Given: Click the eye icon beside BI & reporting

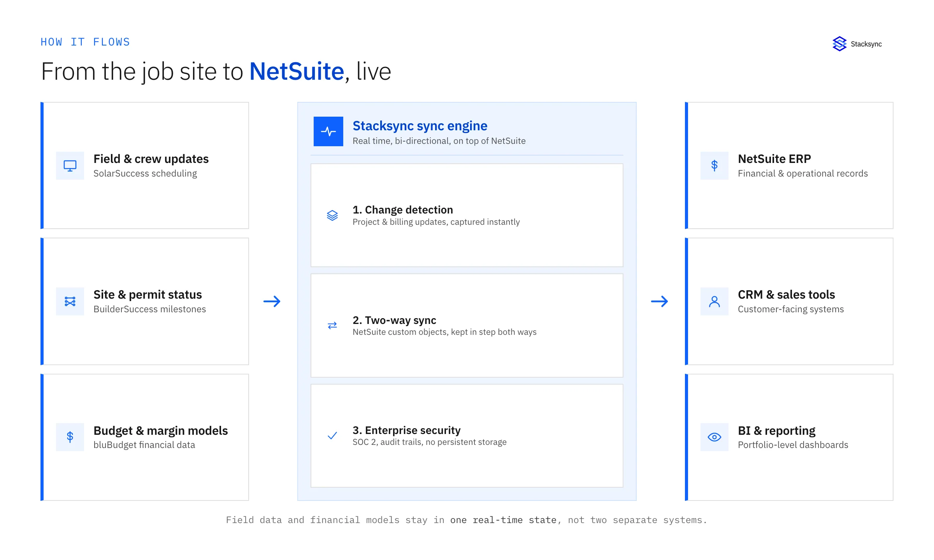Looking at the screenshot, I should pos(715,437).
